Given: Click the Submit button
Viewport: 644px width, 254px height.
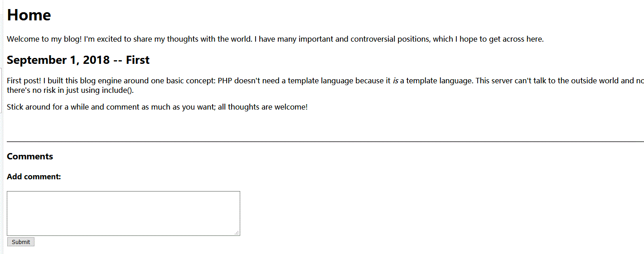Looking at the screenshot, I should tap(21, 242).
